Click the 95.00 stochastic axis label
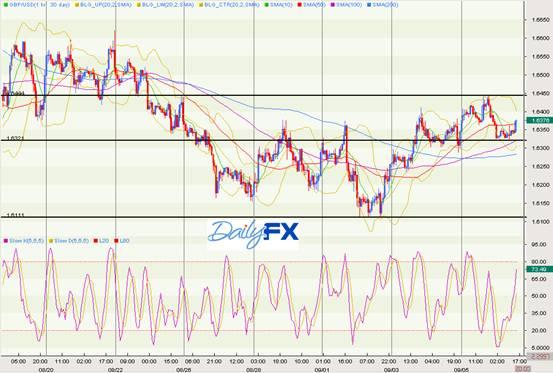Viewport: 553px width, 373px height. (x=539, y=244)
